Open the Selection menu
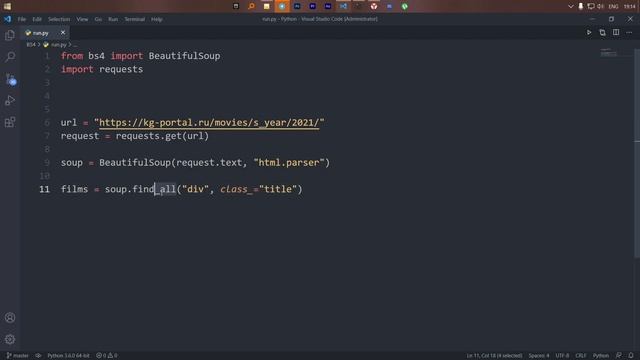This screenshot has width=640, height=360. click(59, 19)
